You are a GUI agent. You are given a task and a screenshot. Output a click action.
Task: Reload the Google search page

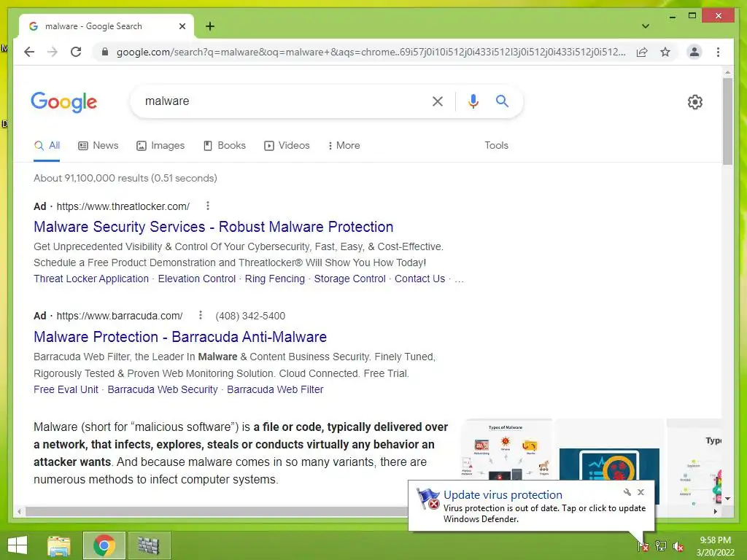coord(76,52)
